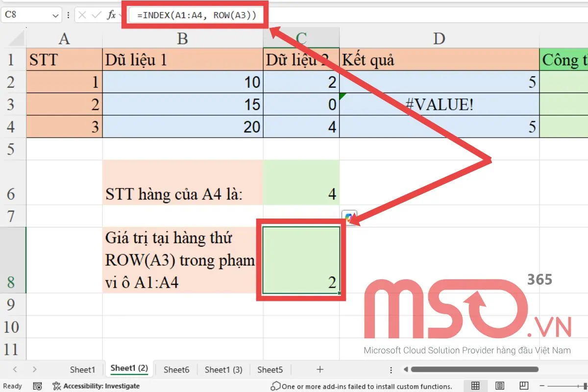Select the Insert Function fx icon
This screenshot has width=588, height=392.
111,14
